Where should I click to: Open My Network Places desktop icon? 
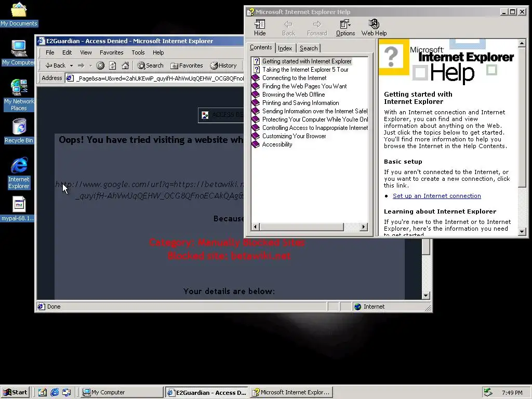tap(19, 95)
